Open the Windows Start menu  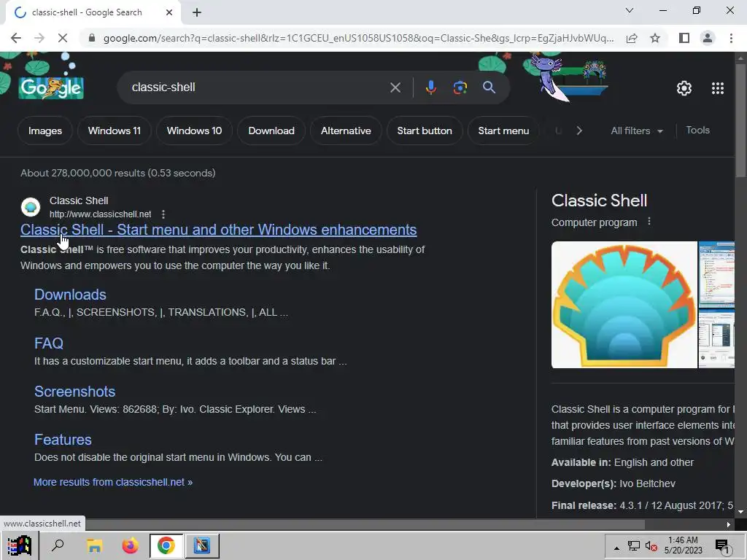tap(20, 545)
